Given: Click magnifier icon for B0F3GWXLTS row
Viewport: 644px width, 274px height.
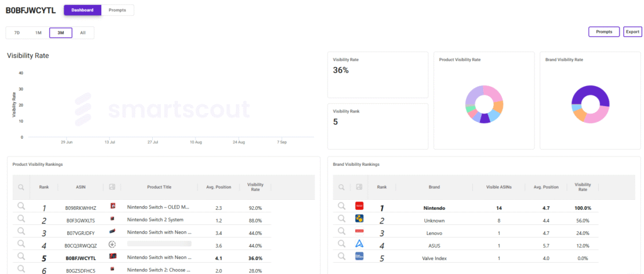Looking at the screenshot, I should (21, 219).
